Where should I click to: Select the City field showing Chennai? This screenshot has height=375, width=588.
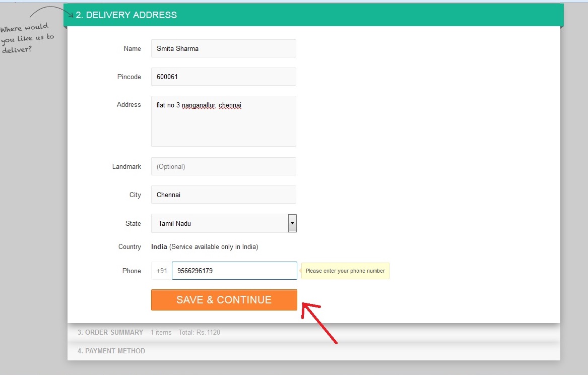(223, 195)
